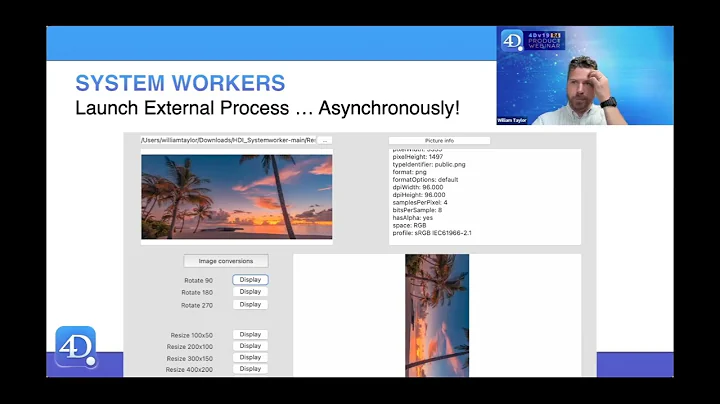
Task: Click the Display button for Rotate 90
Action: click(250, 280)
